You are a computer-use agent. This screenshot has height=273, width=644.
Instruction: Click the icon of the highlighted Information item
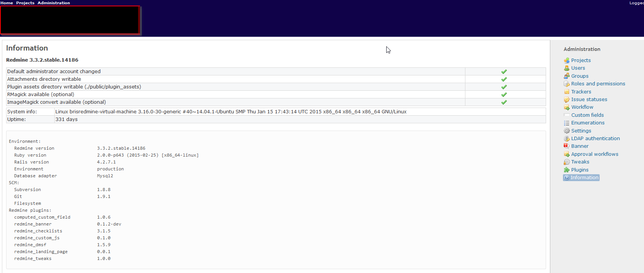point(567,178)
